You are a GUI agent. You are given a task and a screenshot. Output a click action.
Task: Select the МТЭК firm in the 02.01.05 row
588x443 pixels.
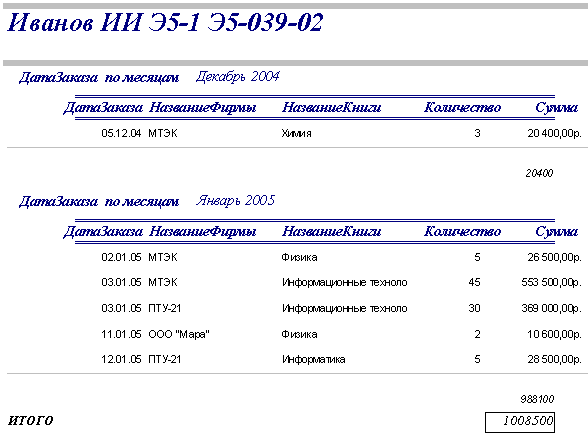163,257
